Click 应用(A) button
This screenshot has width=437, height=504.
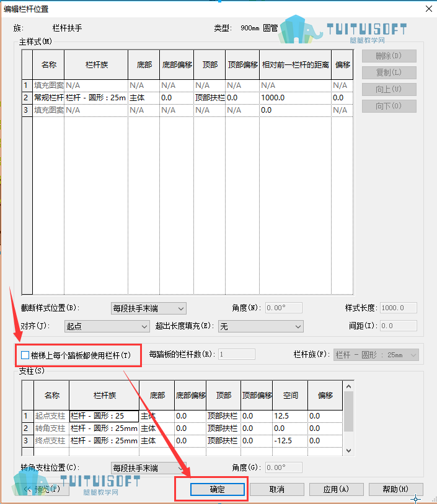337,490
